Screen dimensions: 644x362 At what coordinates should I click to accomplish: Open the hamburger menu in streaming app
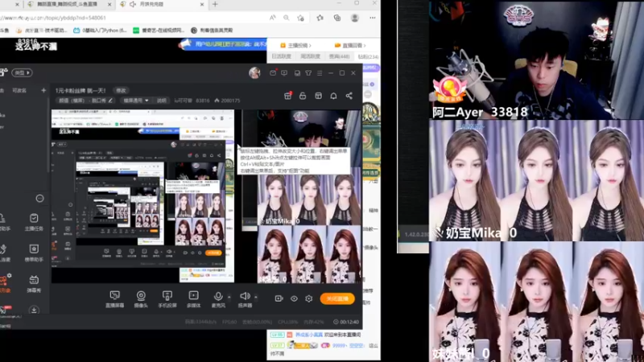coord(320,72)
